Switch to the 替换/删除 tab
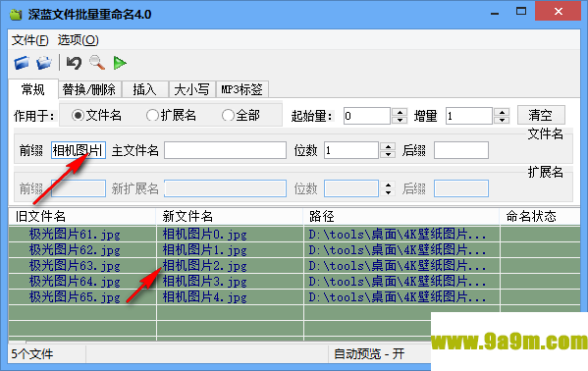588x371 pixels. point(89,89)
